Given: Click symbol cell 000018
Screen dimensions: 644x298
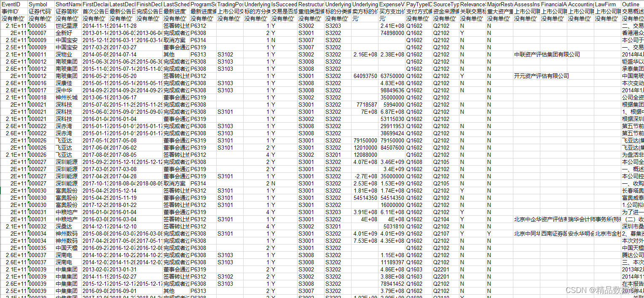Looking at the screenshot, I should (x=41, y=97).
